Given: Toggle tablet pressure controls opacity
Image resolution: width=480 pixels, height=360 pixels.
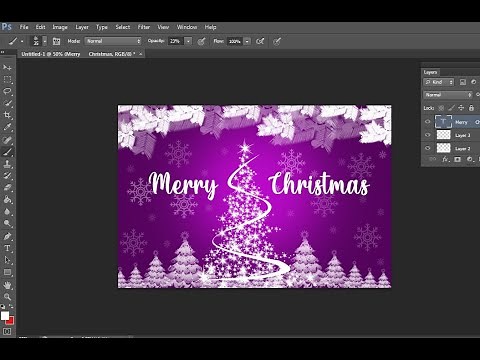Looking at the screenshot, I should 201,41.
